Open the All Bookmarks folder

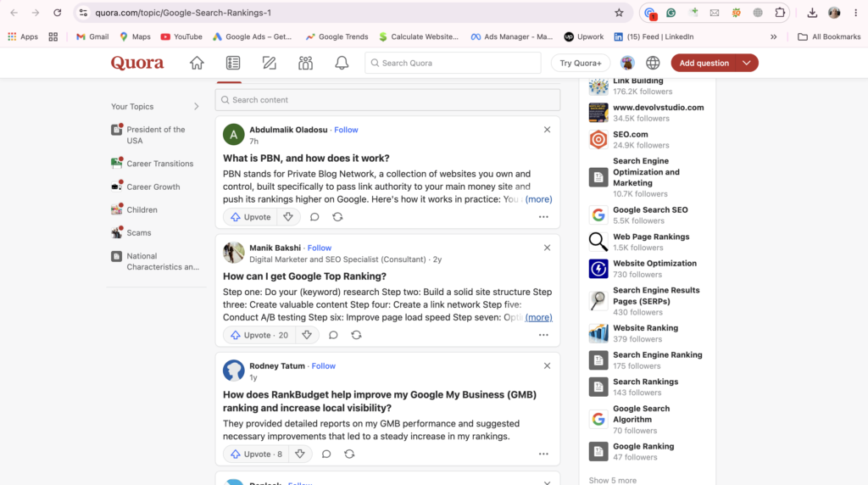pyautogui.click(x=829, y=37)
